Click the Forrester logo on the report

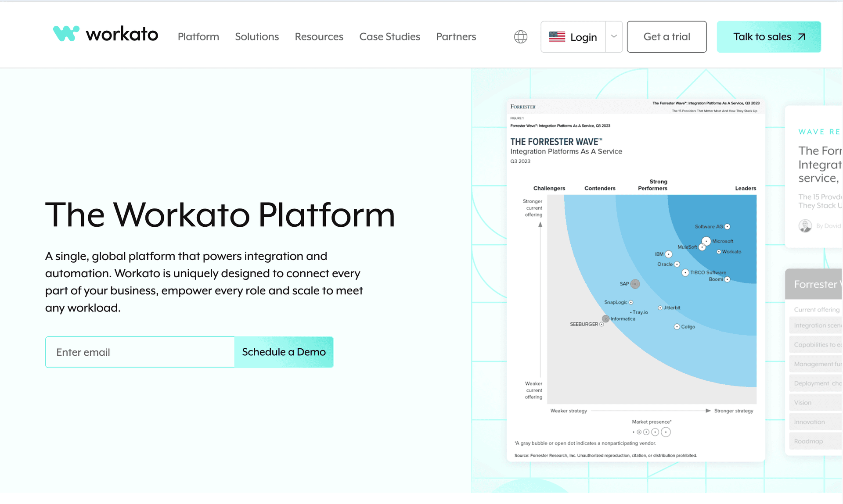click(x=523, y=107)
